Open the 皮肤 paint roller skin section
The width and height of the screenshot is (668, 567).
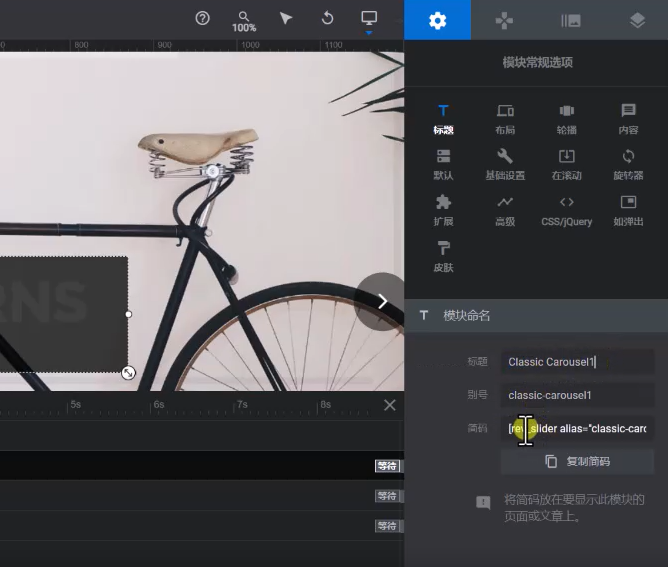[443, 257]
